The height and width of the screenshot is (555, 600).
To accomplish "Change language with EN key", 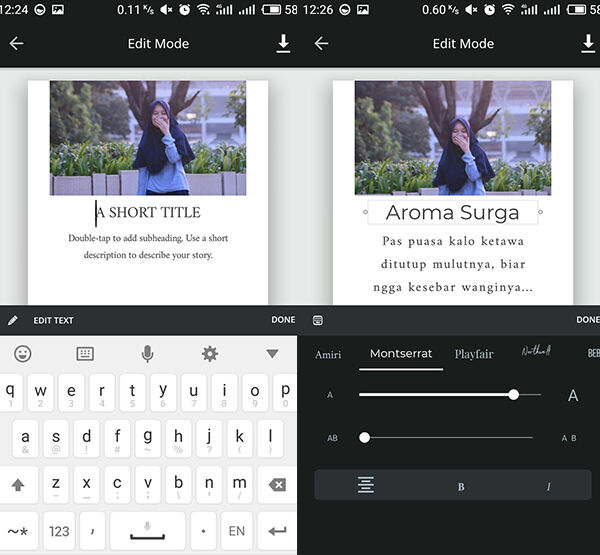I will tap(236, 531).
